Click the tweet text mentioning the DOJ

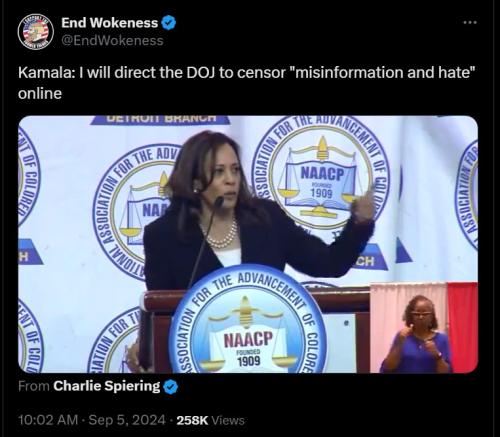(x=246, y=83)
